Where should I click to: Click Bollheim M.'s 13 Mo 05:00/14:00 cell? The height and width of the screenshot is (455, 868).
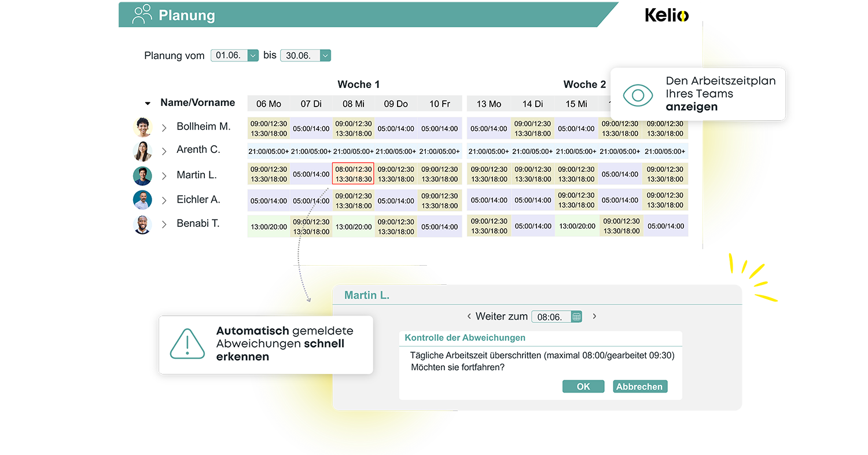point(489,129)
